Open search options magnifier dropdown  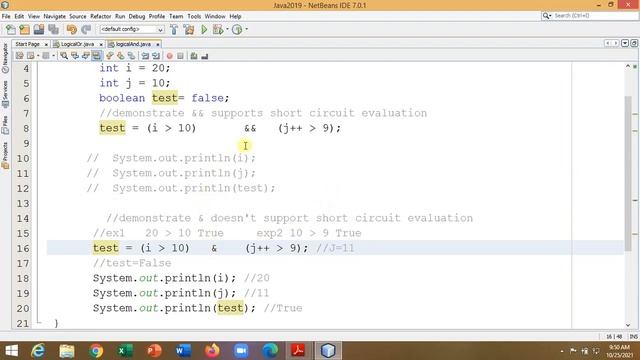pos(547,16)
